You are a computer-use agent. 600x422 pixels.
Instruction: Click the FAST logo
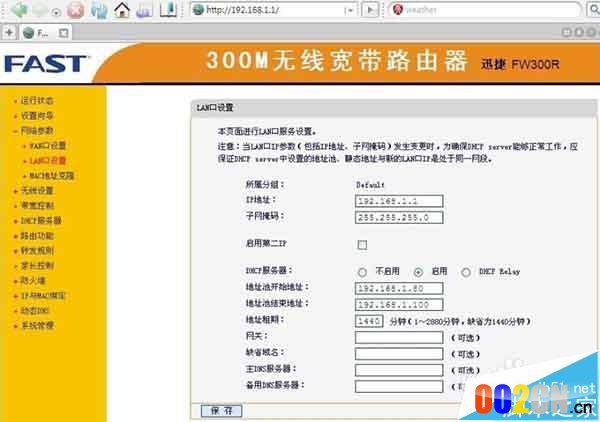click(45, 64)
